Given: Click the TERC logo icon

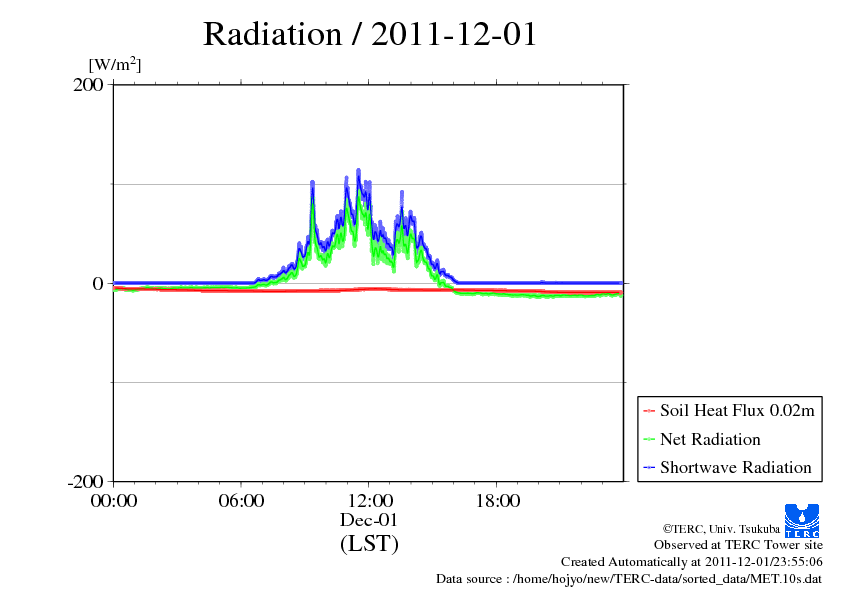Looking at the screenshot, I should pyautogui.click(x=804, y=521).
